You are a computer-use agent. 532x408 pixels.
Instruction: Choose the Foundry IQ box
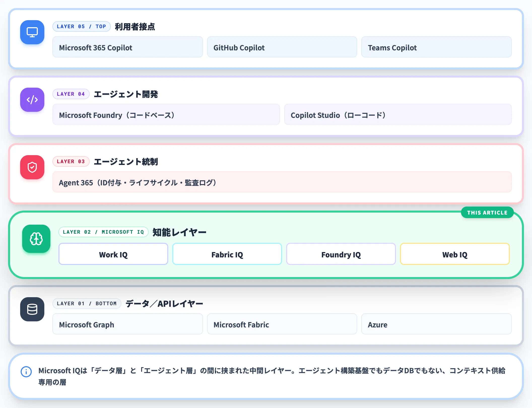pos(341,254)
